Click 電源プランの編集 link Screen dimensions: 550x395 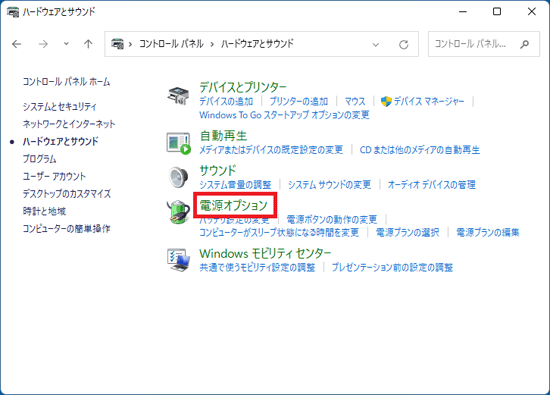coord(488,232)
